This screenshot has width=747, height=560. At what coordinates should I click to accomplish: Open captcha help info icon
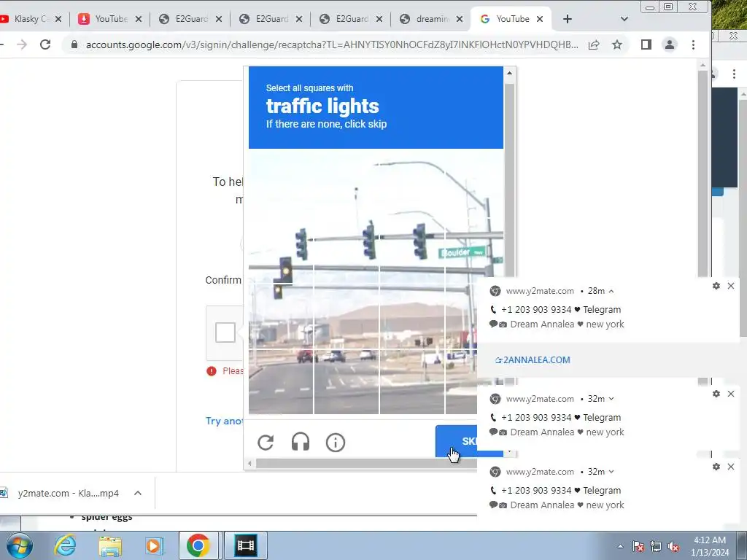[335, 443]
